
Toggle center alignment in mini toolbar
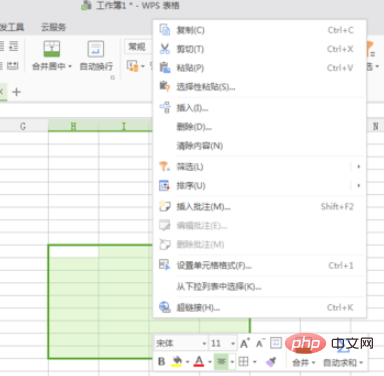pos(221,362)
